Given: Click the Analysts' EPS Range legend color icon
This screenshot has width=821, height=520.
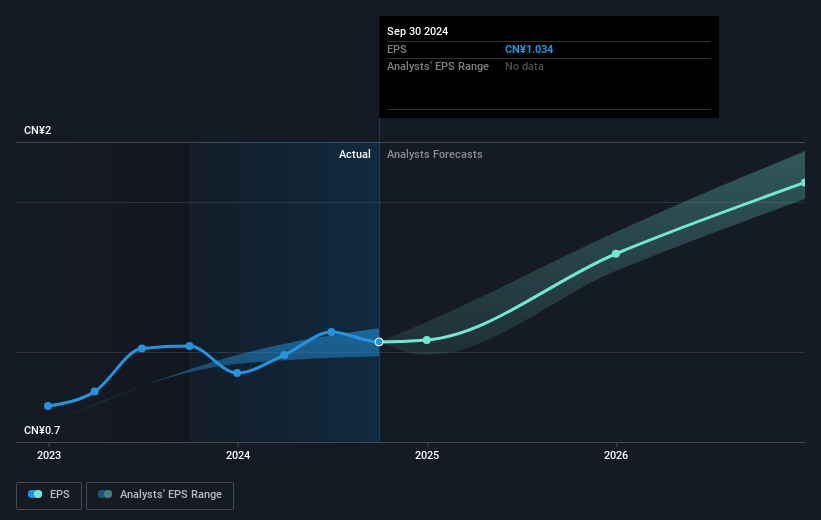Looking at the screenshot, I should [x=105, y=494].
